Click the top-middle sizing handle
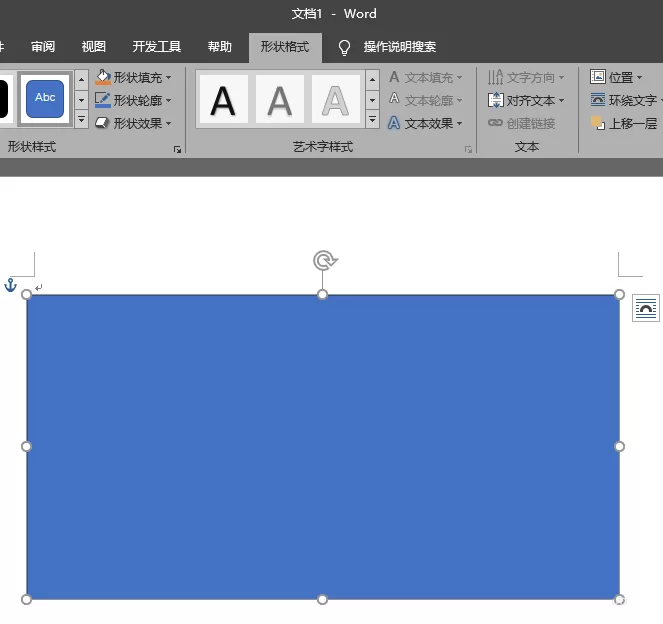Screen dimensions: 663x624 coord(322,295)
